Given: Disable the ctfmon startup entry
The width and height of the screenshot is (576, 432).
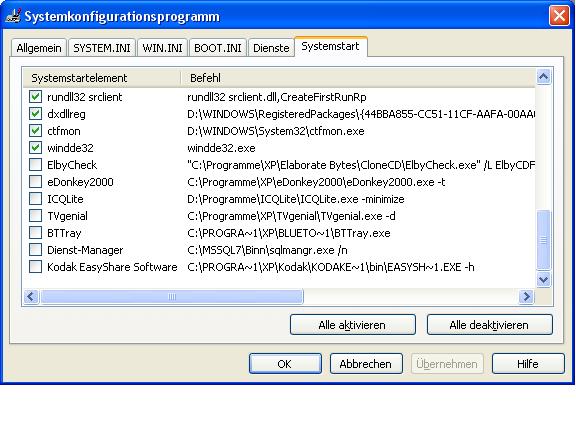Looking at the screenshot, I should [35, 130].
